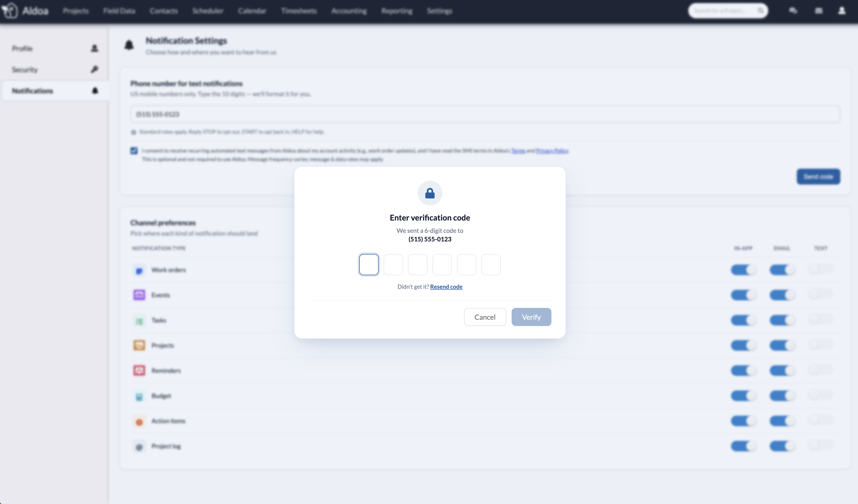Viewport: 858px width, 504px height.
Task: Focus the first verification code digit box
Action: 369,264
